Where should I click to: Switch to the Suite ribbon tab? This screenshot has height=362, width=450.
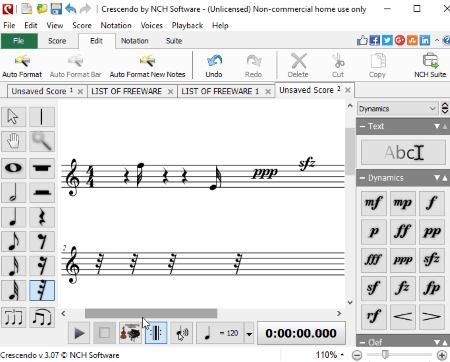174,41
